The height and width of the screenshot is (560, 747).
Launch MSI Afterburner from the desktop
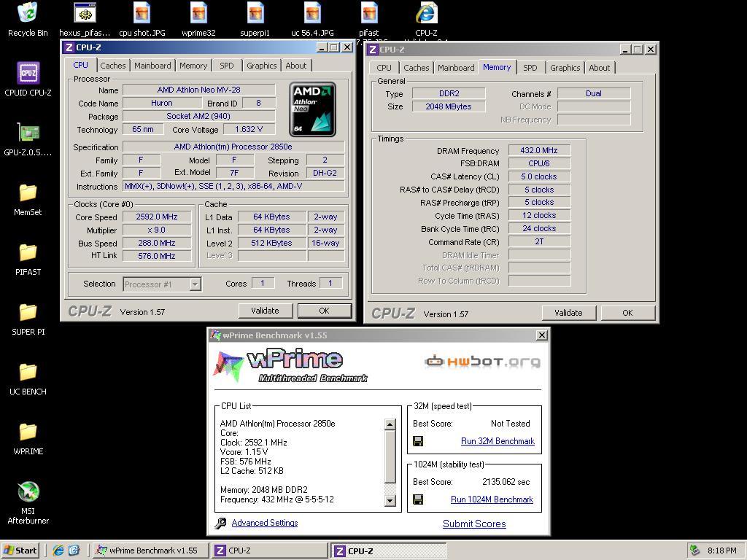[28, 502]
